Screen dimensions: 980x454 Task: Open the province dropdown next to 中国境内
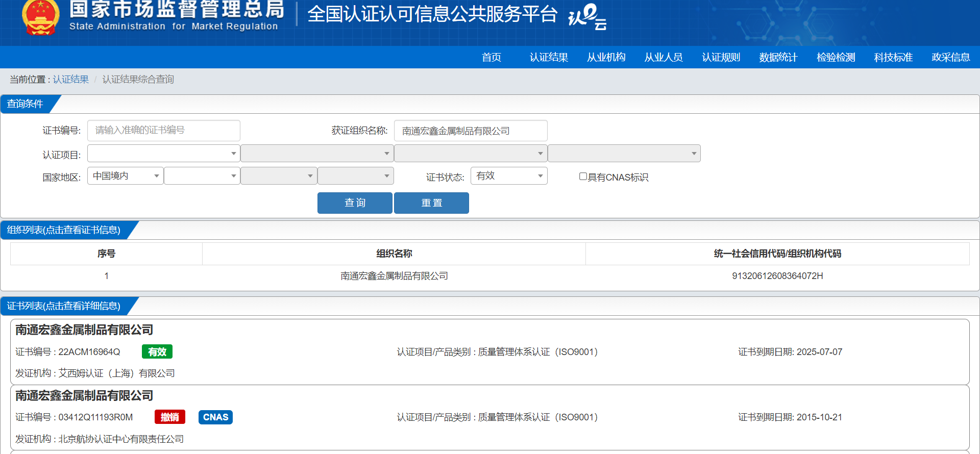pos(202,176)
